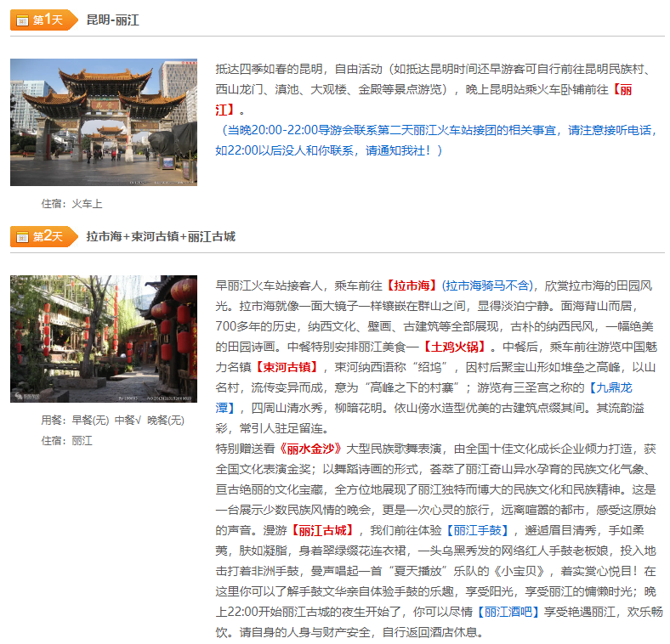Click the blue 【丽江手鼓】 link
Viewport: 670px width, 644px height.
pos(477,530)
